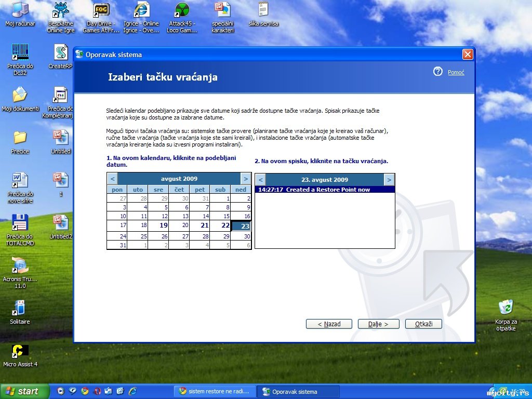The image size is (532, 399).
Task: Launch Solitaire from desktop
Action: coord(20,312)
